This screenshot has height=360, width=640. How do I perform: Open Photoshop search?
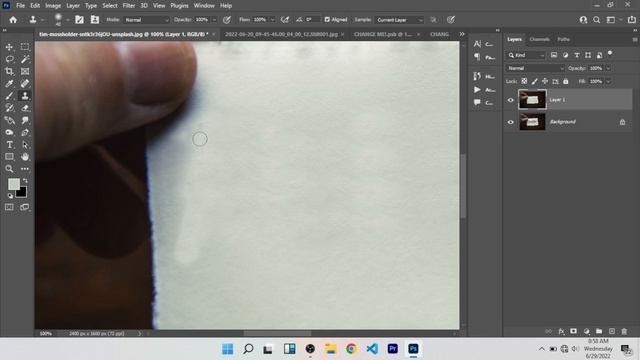pos(597,20)
